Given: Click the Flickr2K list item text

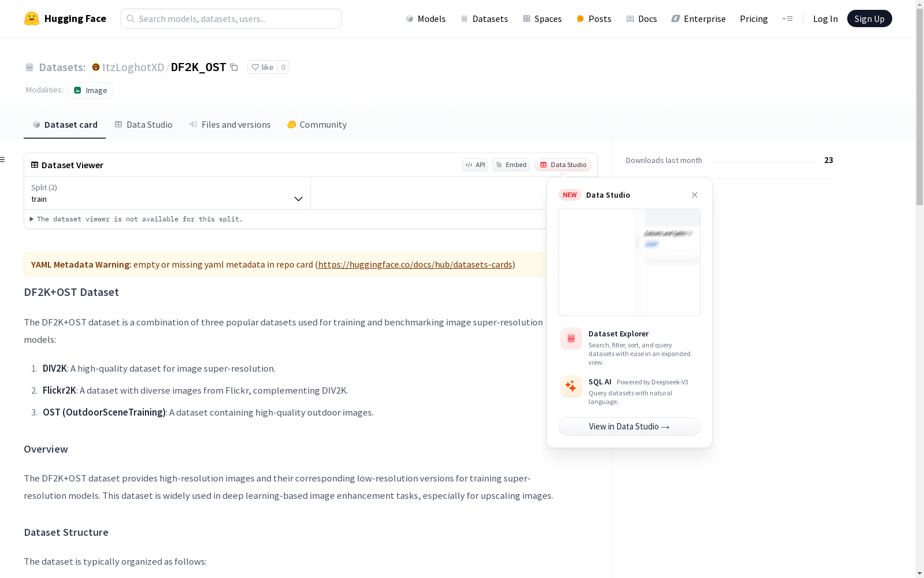Looking at the screenshot, I should pyautogui.click(x=195, y=390).
